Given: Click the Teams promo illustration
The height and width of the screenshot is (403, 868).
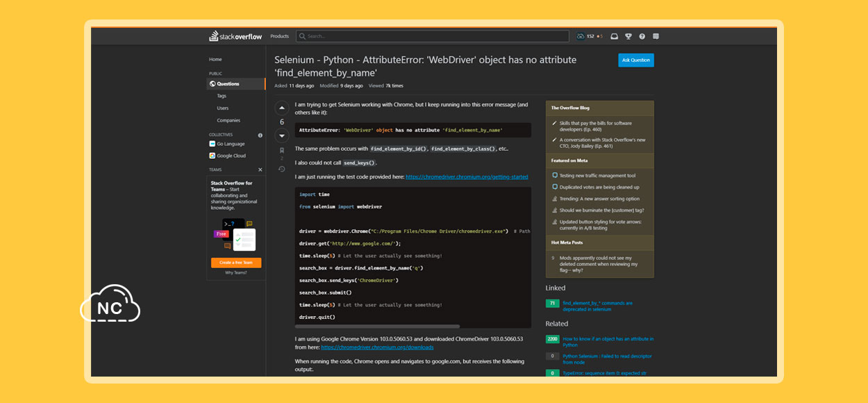Looking at the screenshot, I should [x=236, y=234].
